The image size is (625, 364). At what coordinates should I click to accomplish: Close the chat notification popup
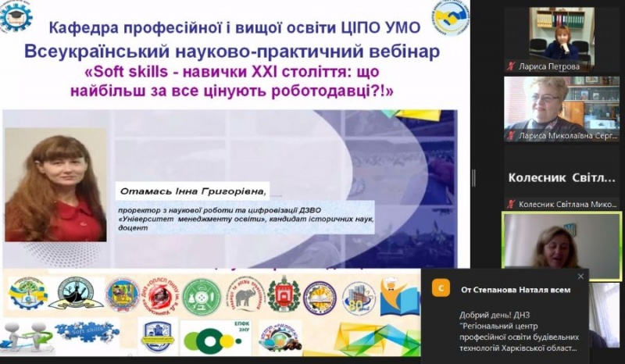580,277
